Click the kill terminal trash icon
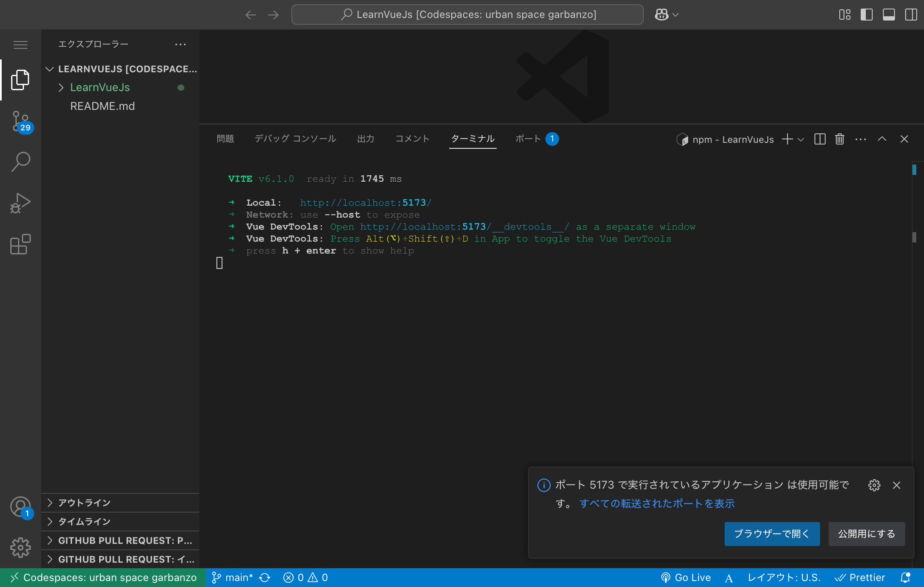924x587 pixels. pos(839,139)
